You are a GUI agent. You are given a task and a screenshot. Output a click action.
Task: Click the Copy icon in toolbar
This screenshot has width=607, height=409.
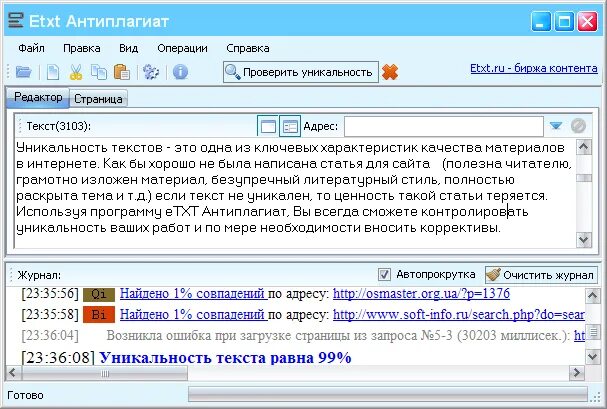(99, 72)
